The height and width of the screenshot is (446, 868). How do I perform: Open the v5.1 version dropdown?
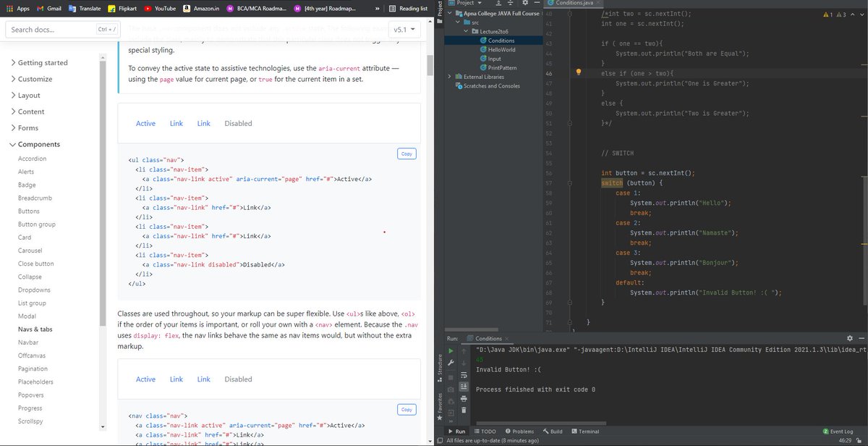pyautogui.click(x=404, y=30)
